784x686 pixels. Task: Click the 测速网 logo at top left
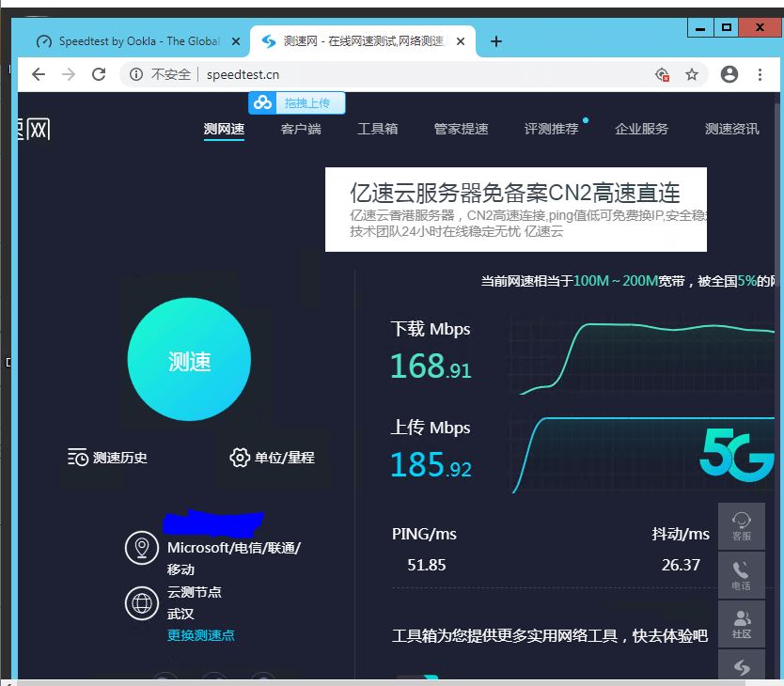coord(34,130)
